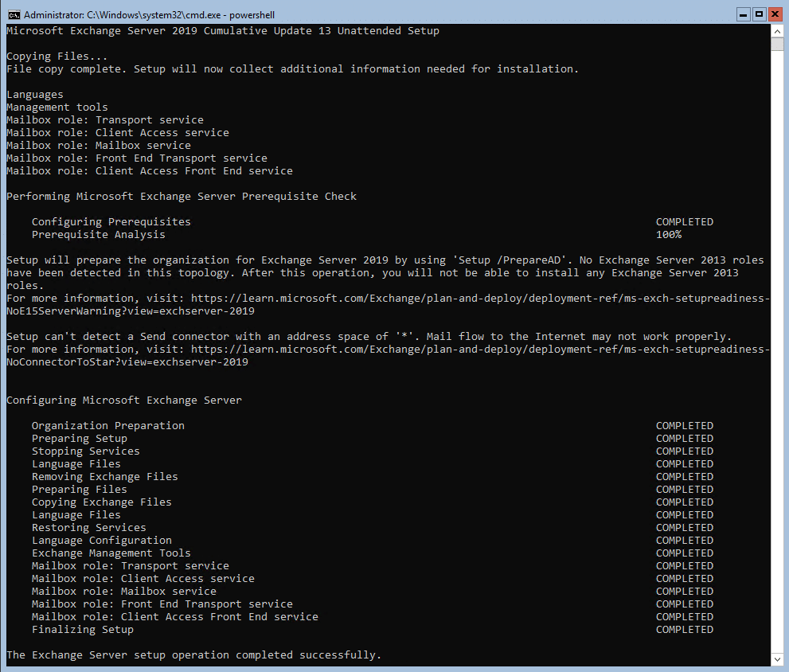Minimize the command prompt window
The image size is (789, 672).
tap(743, 14)
